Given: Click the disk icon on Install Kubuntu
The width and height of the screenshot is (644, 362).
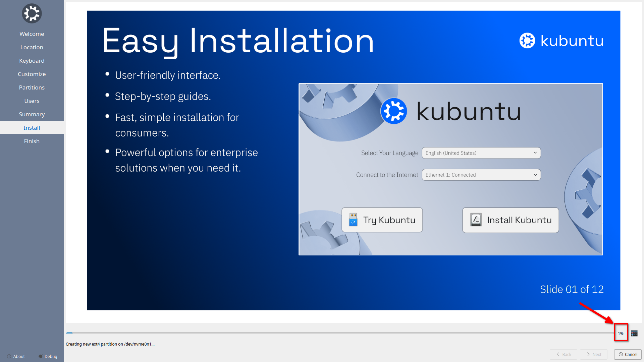Looking at the screenshot, I should pos(476,220).
